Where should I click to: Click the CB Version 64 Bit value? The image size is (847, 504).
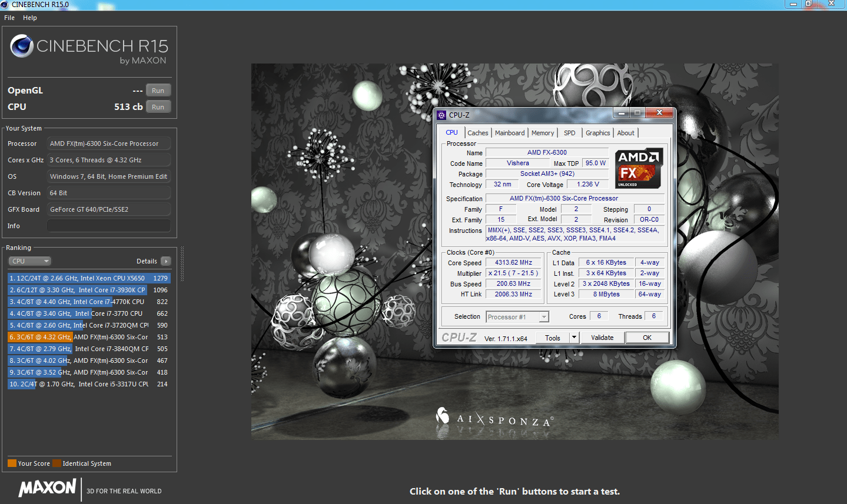click(109, 193)
